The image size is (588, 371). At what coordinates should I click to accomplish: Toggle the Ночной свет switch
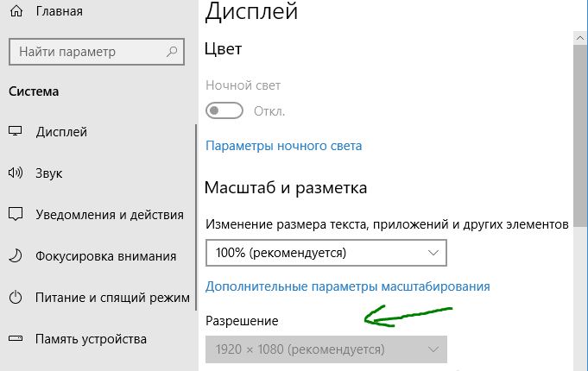[224, 110]
